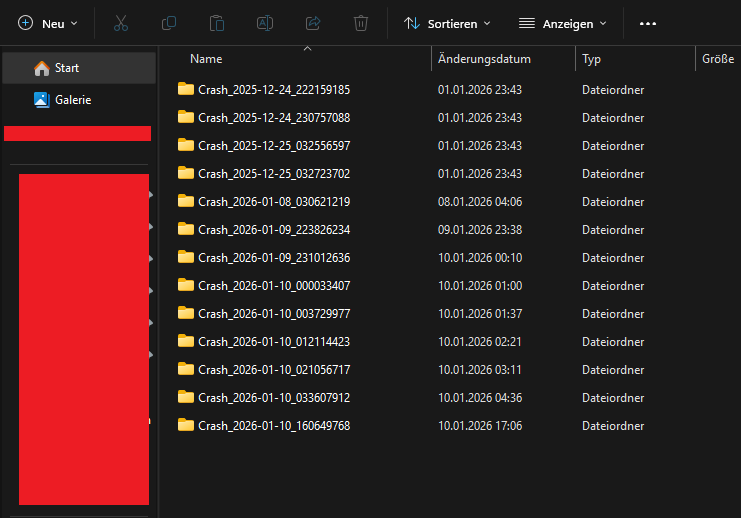The width and height of the screenshot is (741, 518).
Task: Expand the Anzeigen view dropdown
Action: pos(563,23)
